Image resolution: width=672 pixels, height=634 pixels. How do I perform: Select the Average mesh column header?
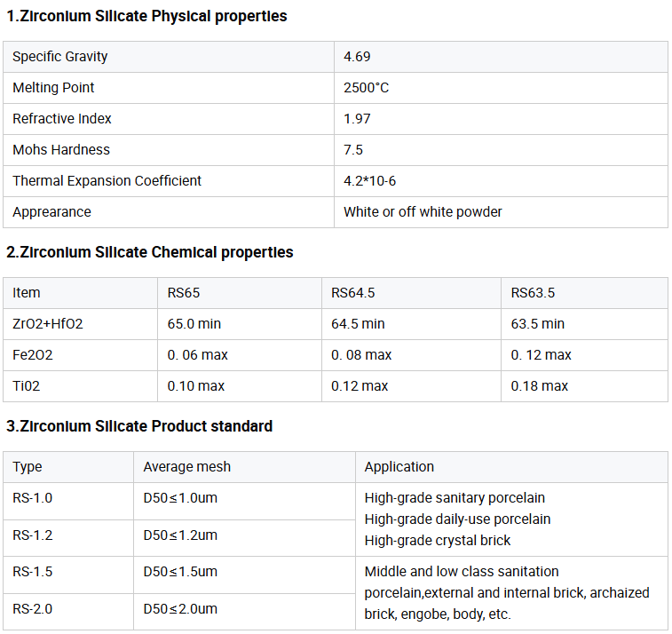186,467
